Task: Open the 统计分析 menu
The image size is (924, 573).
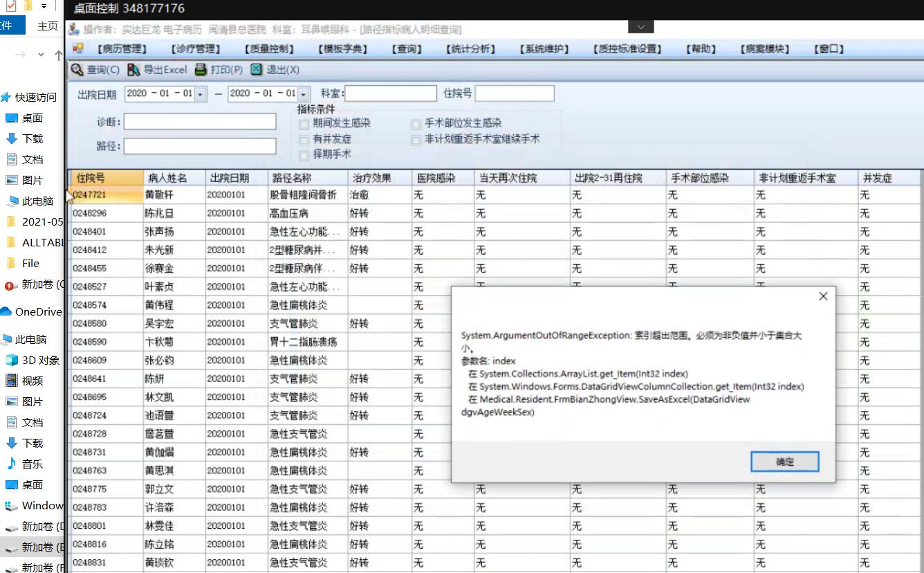Action: point(471,49)
